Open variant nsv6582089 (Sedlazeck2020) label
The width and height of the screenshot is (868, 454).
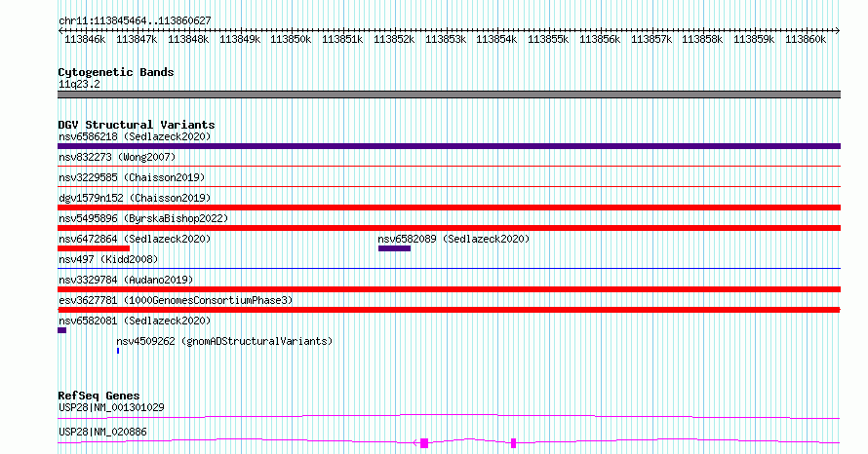454,239
